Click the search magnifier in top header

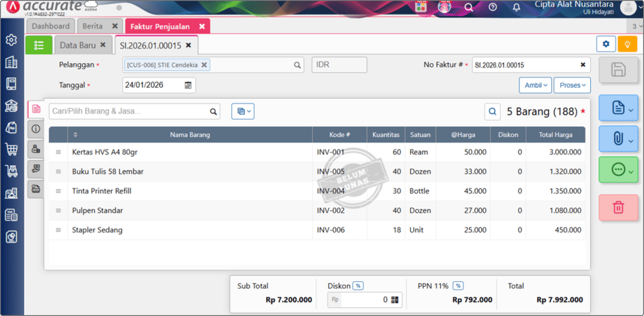[x=469, y=7]
